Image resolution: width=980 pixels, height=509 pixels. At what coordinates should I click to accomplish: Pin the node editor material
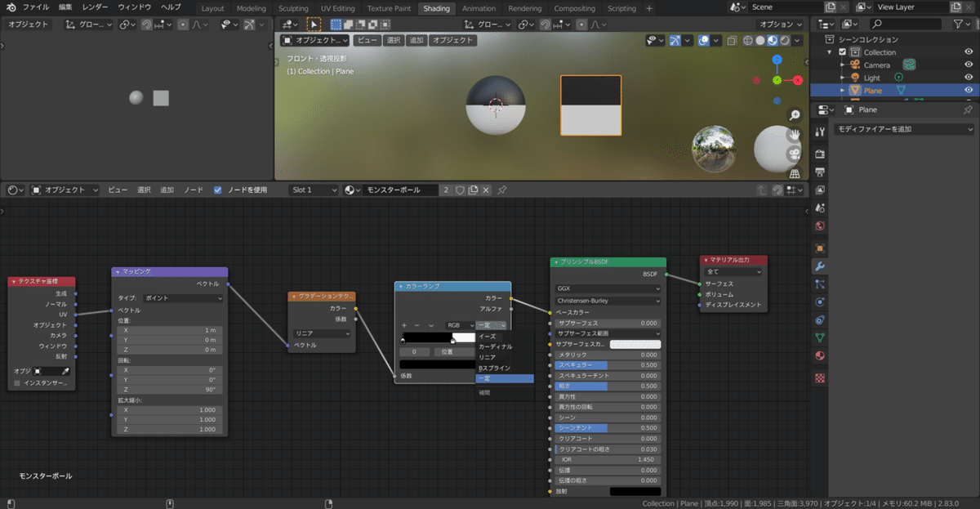point(502,190)
